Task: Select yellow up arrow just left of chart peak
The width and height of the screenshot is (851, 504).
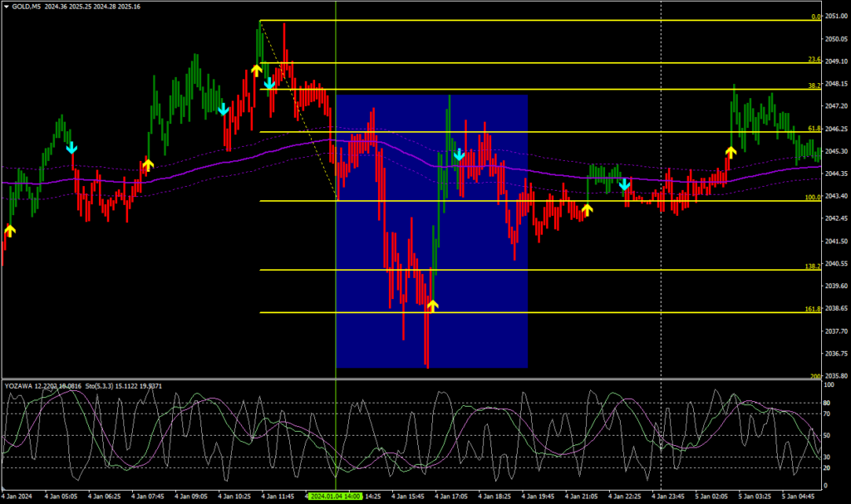Action: point(257,70)
